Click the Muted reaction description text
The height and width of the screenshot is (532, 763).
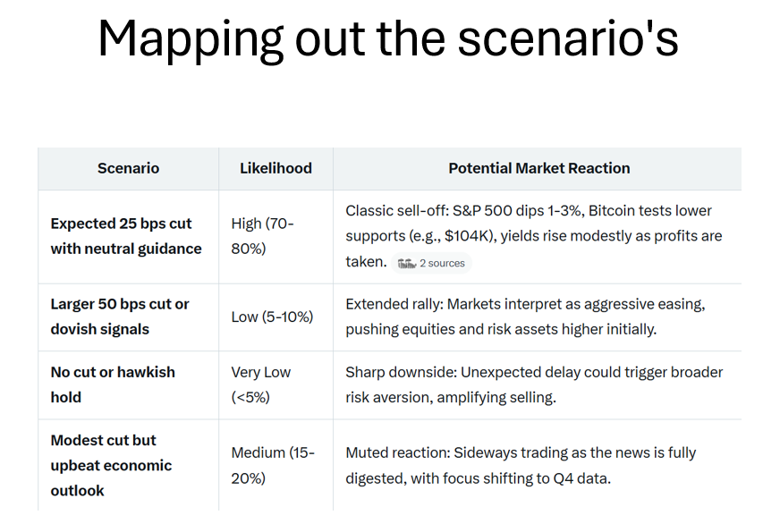pyautogui.click(x=521, y=465)
